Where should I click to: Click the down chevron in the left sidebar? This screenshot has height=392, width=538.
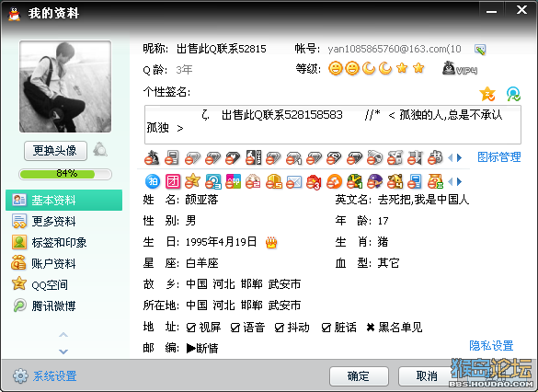[x=63, y=352]
